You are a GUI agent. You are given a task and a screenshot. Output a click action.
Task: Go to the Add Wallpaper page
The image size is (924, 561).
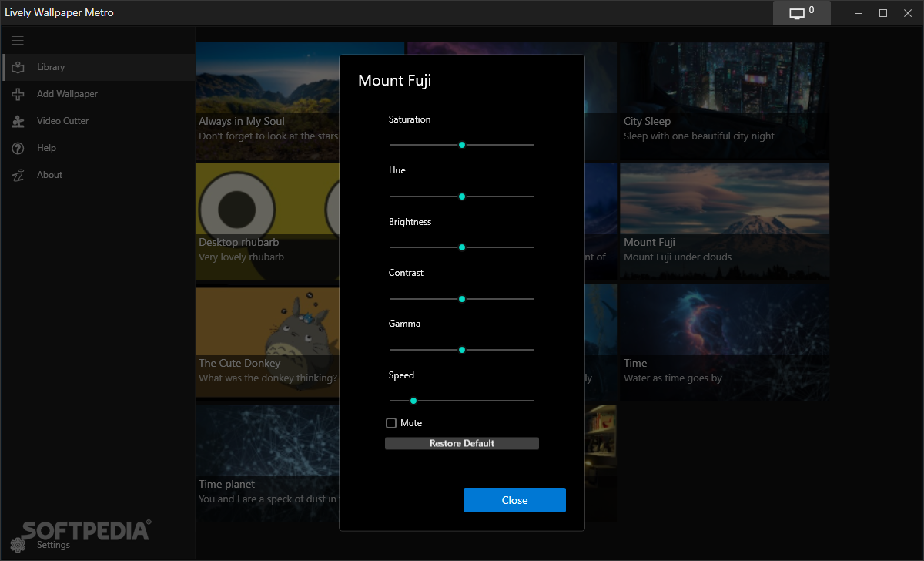[98, 94]
